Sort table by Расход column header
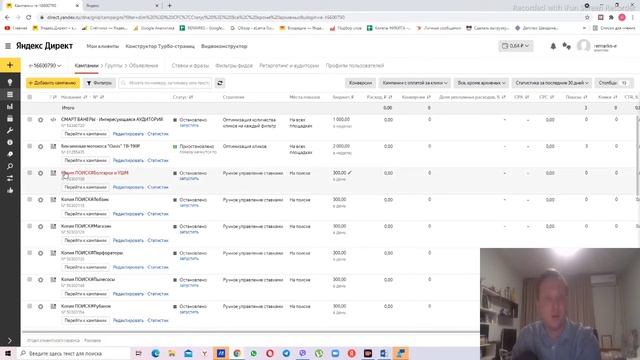 [379, 97]
